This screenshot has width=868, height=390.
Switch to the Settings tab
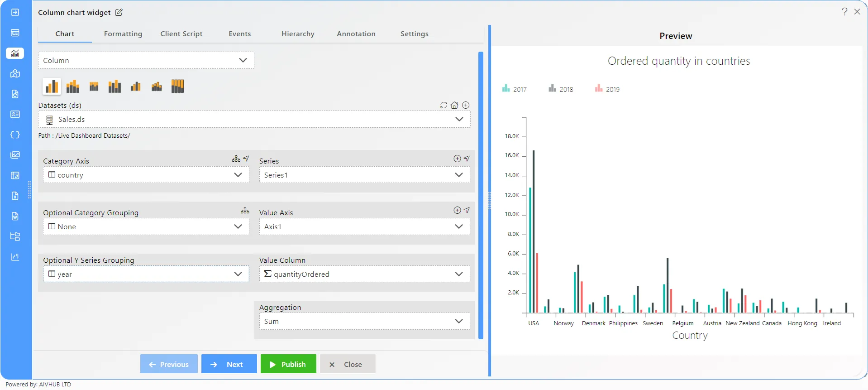point(414,34)
